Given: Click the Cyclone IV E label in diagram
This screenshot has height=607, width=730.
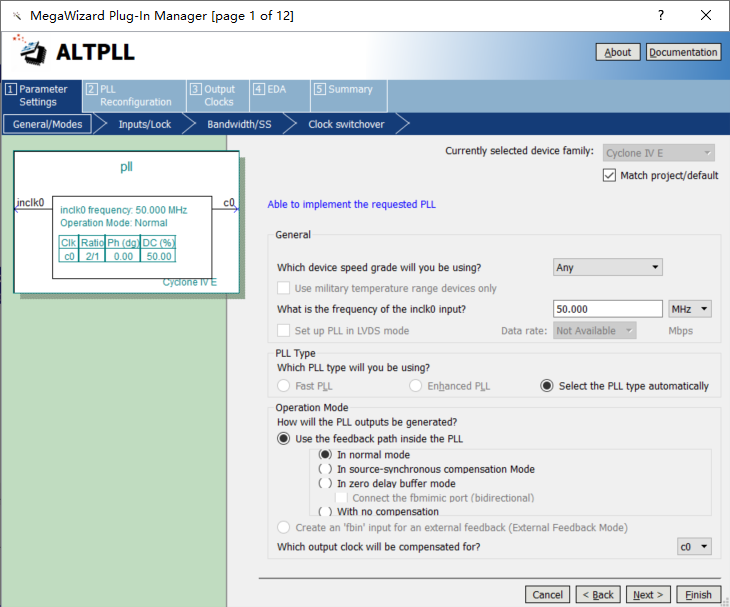Looking at the screenshot, I should coord(189,282).
